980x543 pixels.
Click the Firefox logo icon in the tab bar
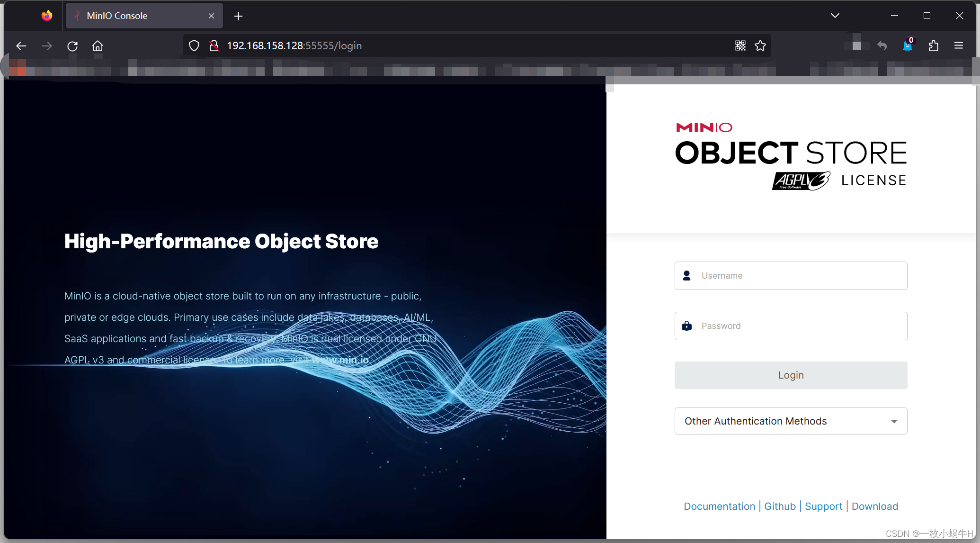(x=47, y=16)
